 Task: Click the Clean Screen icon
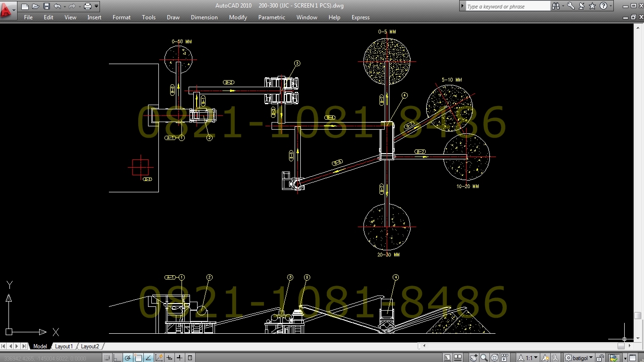click(633, 358)
